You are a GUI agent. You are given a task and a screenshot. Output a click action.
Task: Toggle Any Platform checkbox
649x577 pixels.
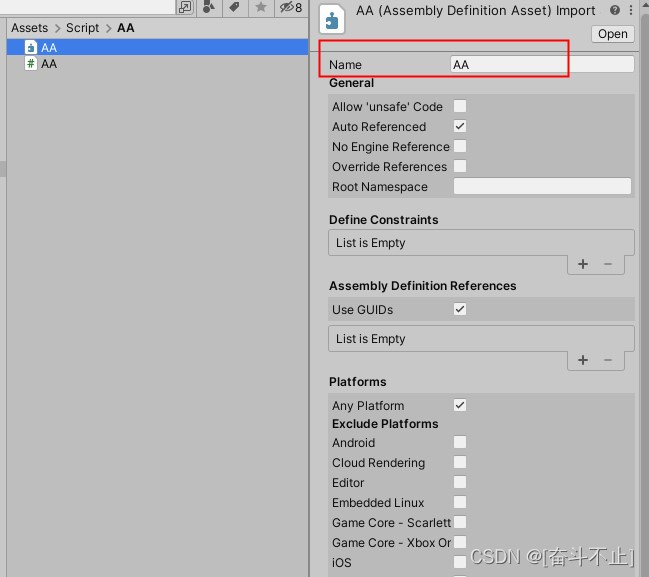tap(460, 405)
